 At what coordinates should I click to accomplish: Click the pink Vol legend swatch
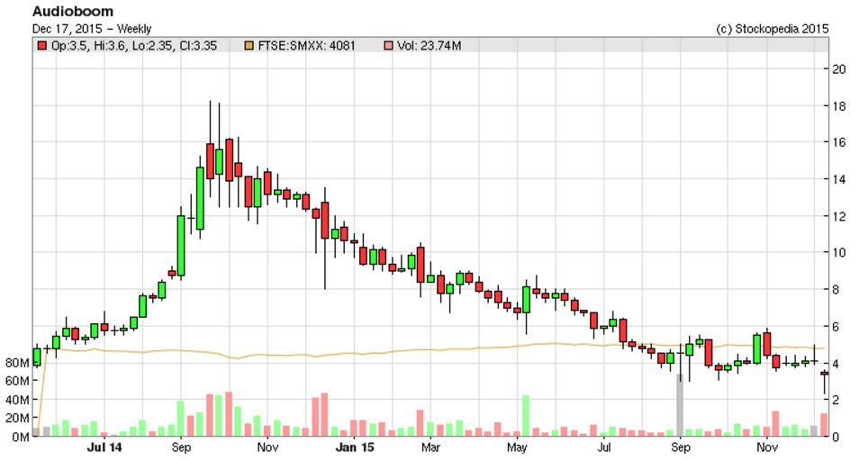(x=388, y=46)
